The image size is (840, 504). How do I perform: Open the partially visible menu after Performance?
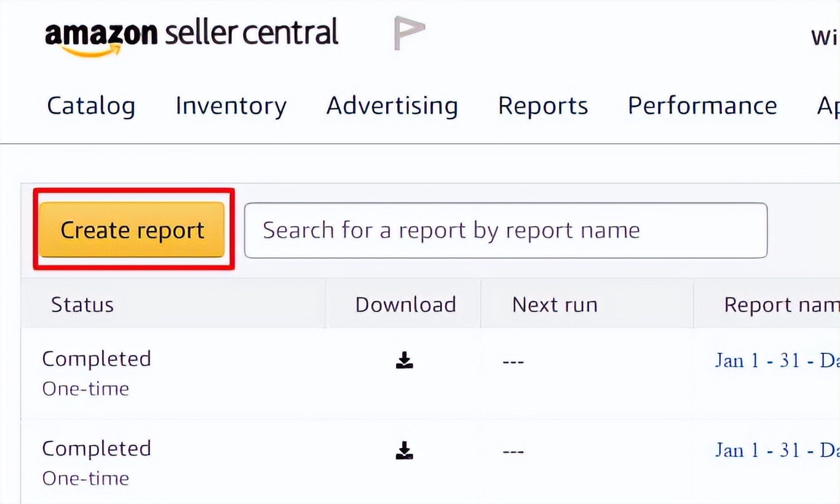[828, 106]
